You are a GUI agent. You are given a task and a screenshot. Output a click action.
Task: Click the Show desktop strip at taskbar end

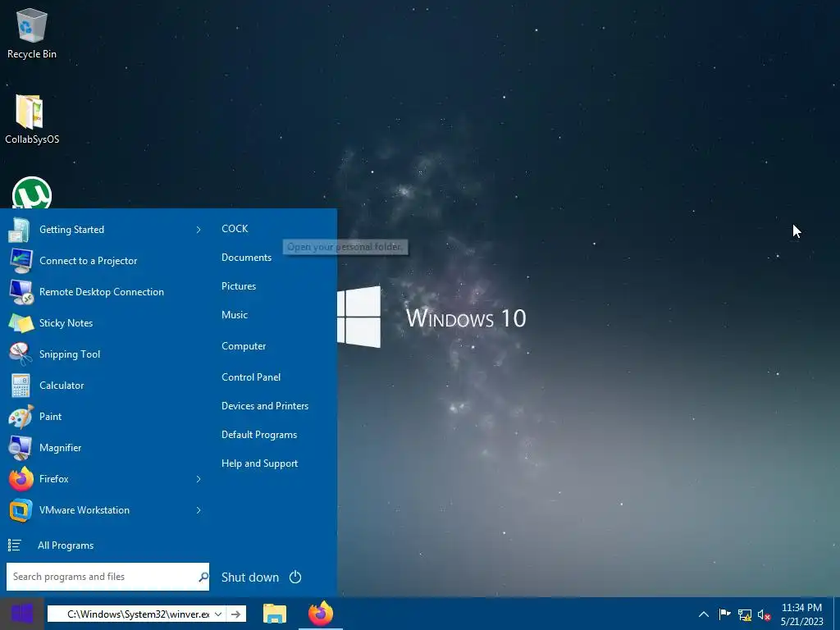(837, 614)
